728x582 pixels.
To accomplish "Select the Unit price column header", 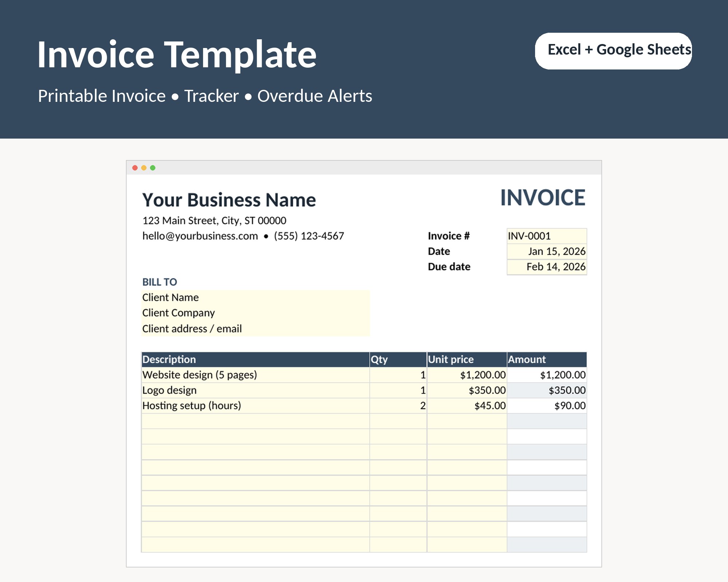I will pos(467,359).
